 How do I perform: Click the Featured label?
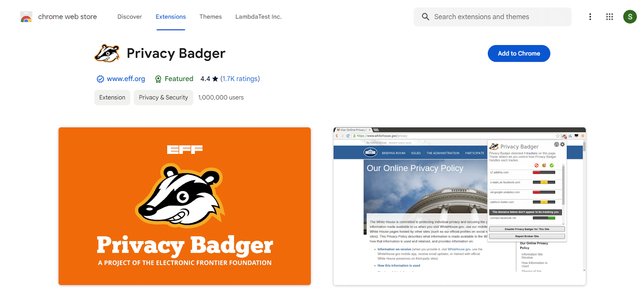coord(179,79)
